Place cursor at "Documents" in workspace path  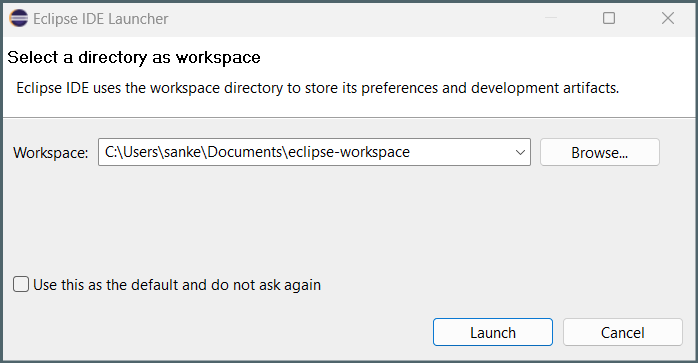[x=245, y=152]
